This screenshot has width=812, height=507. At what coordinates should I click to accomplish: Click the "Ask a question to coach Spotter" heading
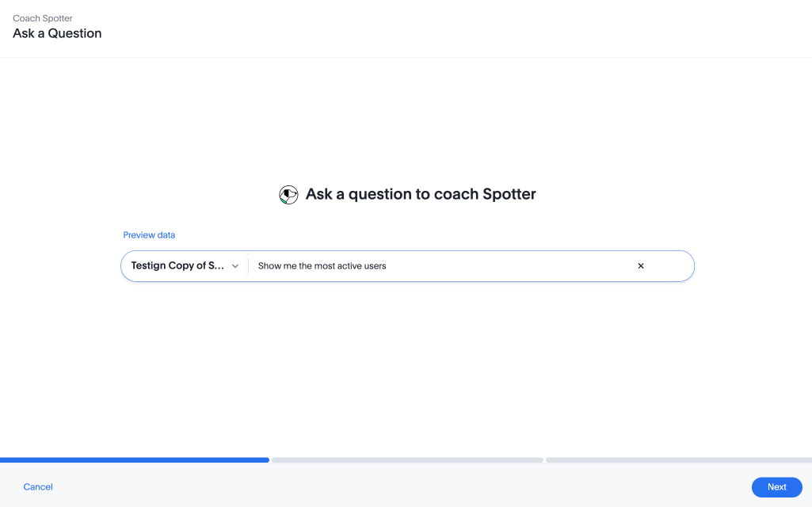click(x=420, y=194)
